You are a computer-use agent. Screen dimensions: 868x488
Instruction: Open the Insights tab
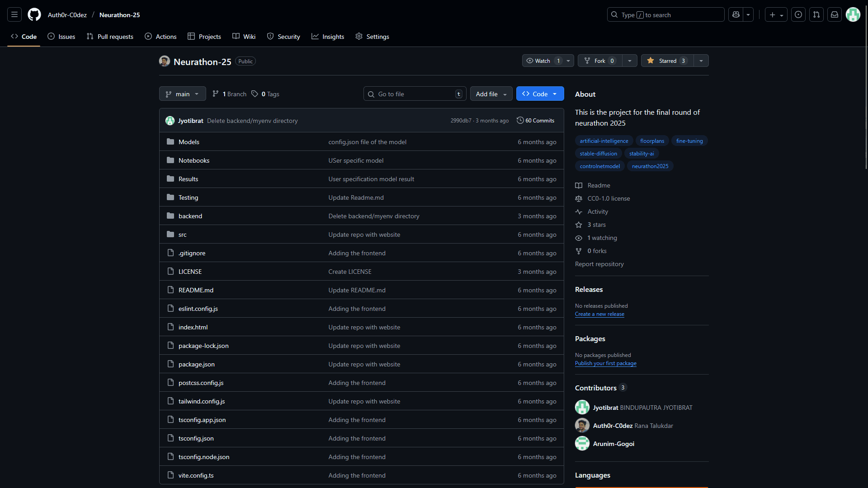(328, 37)
